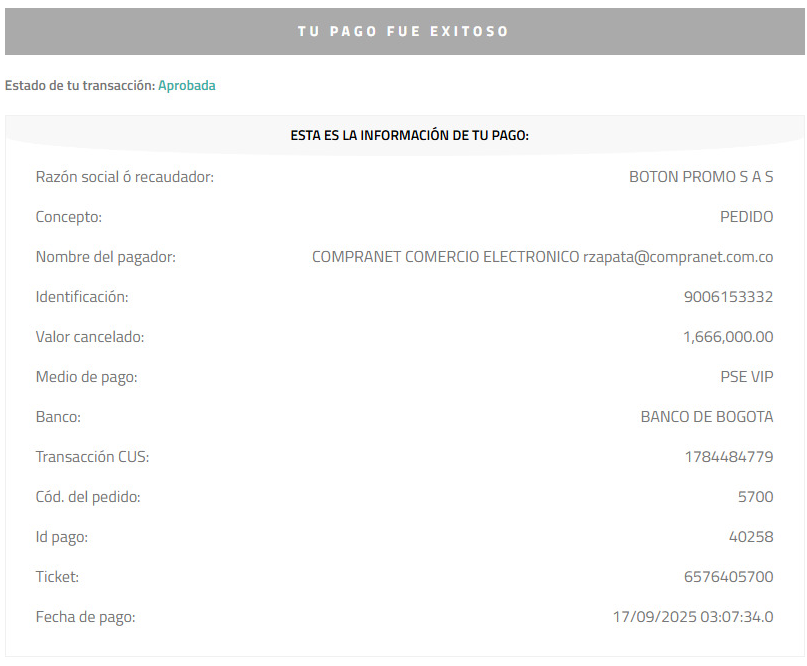The image size is (807, 666).
Task: Click the 'ESTA ES LA INFORMACIÓN DE TU PAGO' heading
Action: point(410,135)
